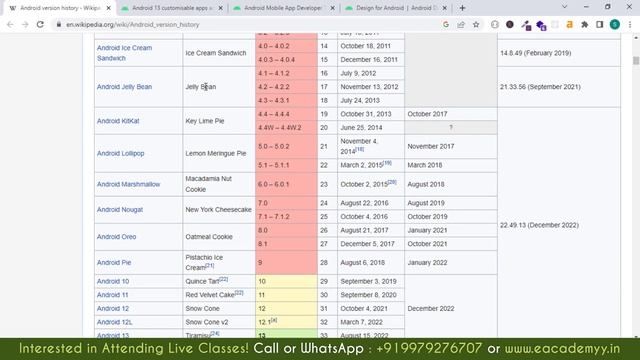Select the 'October 31, 2013' date cell
The height and width of the screenshot is (360, 640).
click(x=371, y=114)
